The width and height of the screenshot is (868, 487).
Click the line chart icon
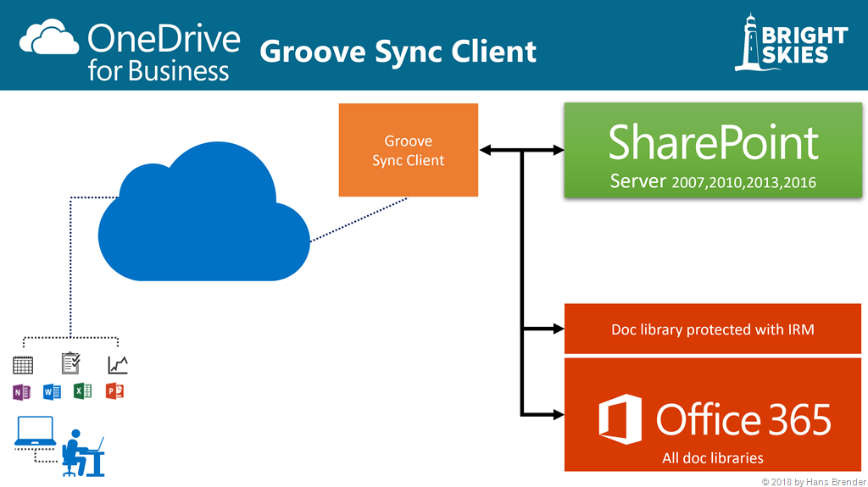click(x=117, y=365)
